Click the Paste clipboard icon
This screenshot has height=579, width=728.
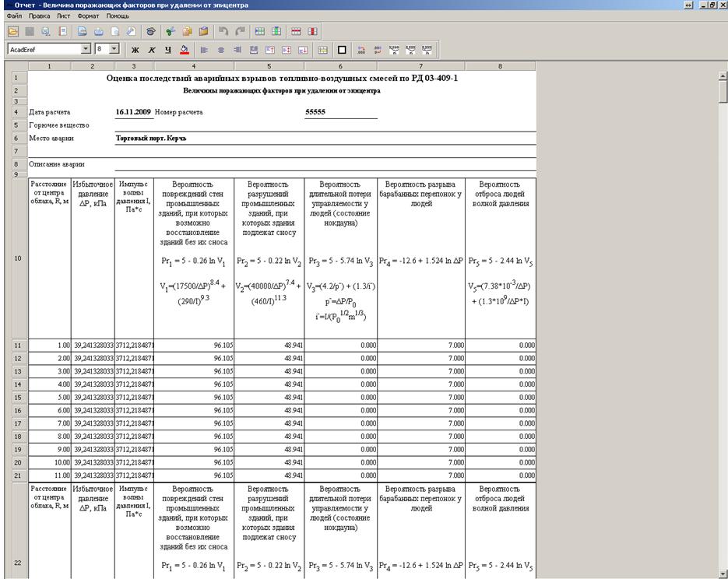(x=203, y=32)
